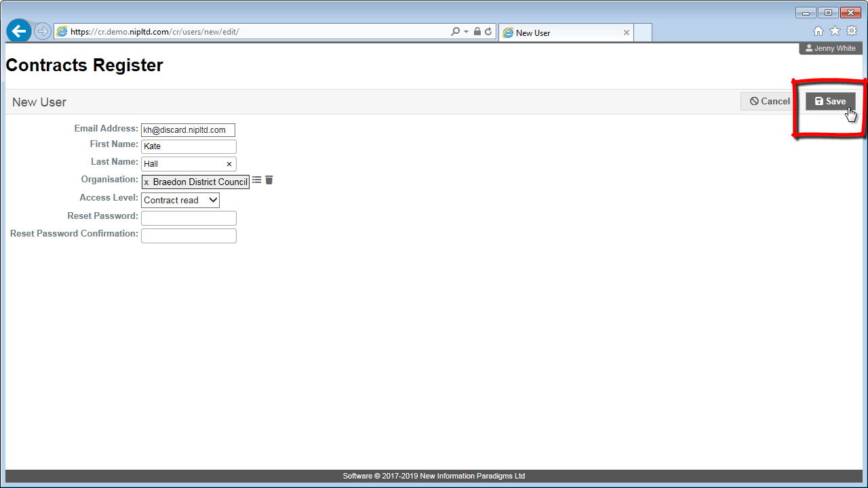Screen dimensions: 868x488
Task: Open Favorites star icon
Action: pyautogui.click(x=835, y=31)
